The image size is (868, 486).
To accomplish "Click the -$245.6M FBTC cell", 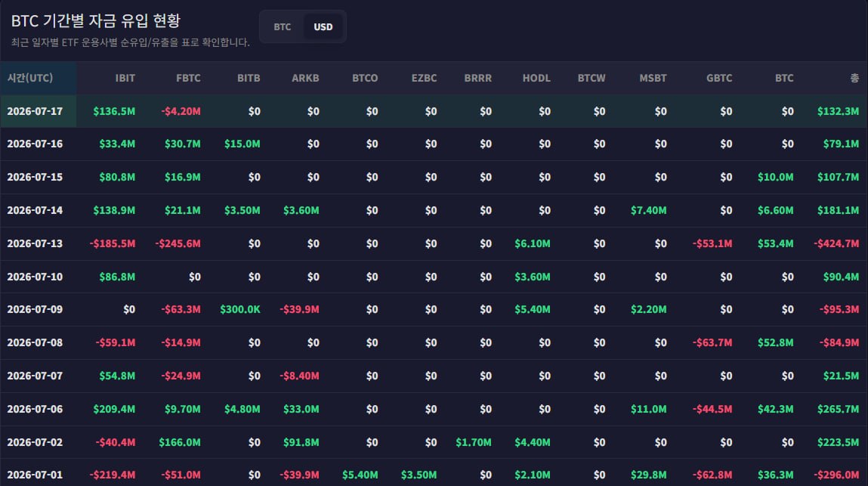I will (178, 244).
